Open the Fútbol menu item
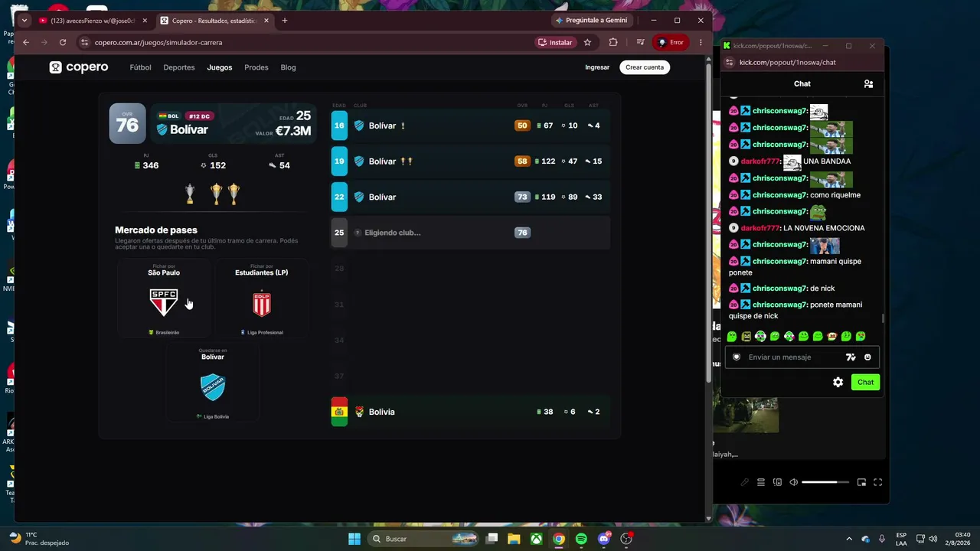The image size is (980, 551). coord(140,67)
